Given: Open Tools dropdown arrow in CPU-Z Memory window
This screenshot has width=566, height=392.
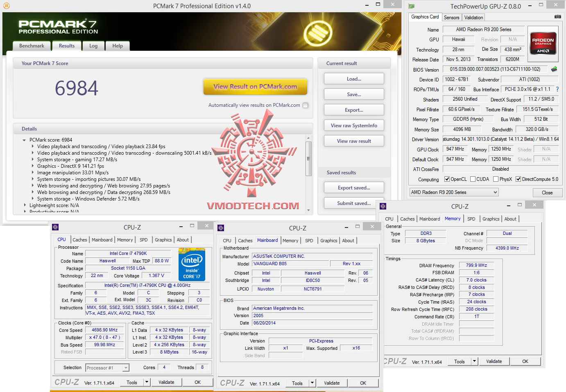Looking at the screenshot, I should (x=474, y=361).
